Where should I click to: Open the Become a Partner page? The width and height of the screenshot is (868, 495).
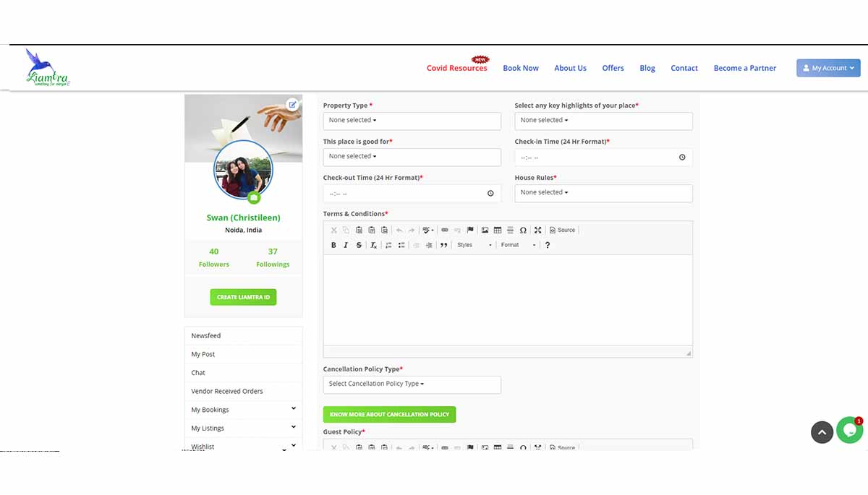point(744,68)
